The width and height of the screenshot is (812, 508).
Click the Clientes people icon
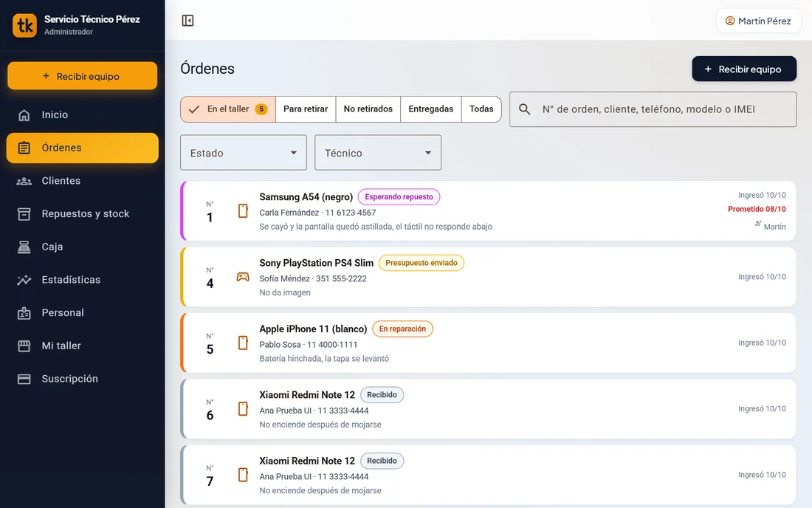24,181
